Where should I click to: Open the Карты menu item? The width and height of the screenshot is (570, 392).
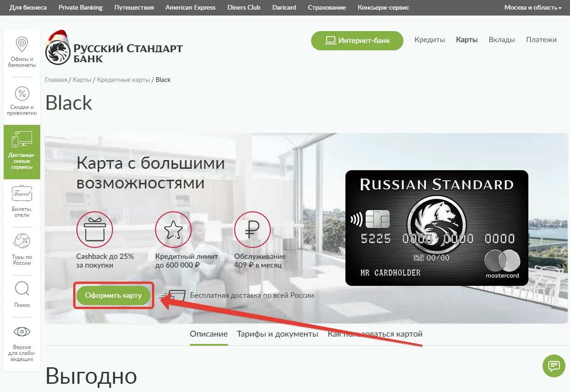point(467,40)
